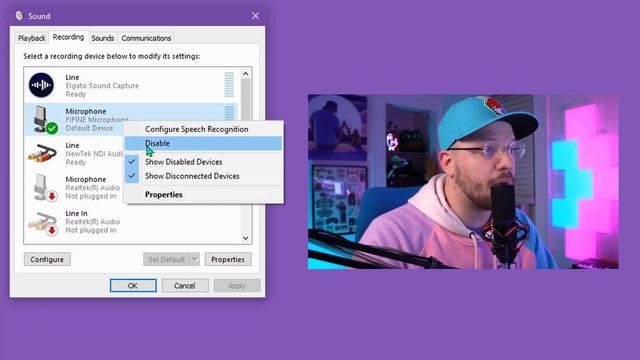Click the device list scroll down arrow
Screen dimensions: 640x360
pyautogui.click(x=245, y=238)
